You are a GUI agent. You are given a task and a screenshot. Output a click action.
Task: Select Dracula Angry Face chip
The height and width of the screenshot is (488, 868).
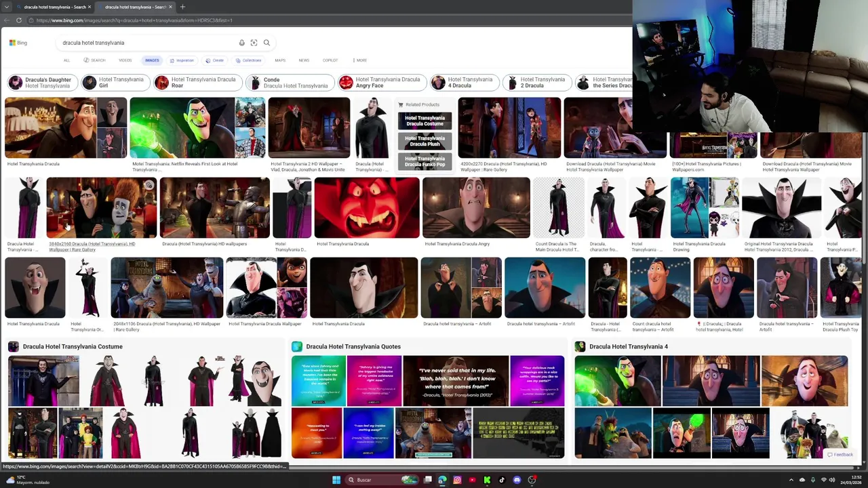381,83
